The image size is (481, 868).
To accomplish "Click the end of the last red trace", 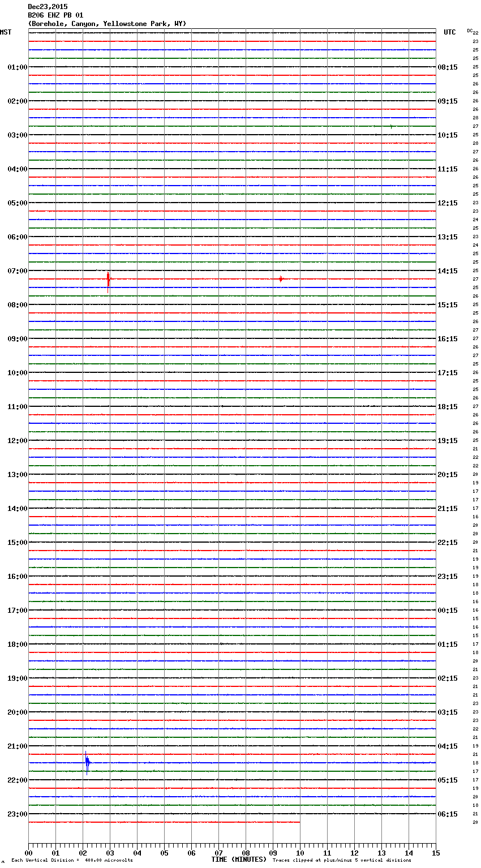I will (x=299, y=822).
